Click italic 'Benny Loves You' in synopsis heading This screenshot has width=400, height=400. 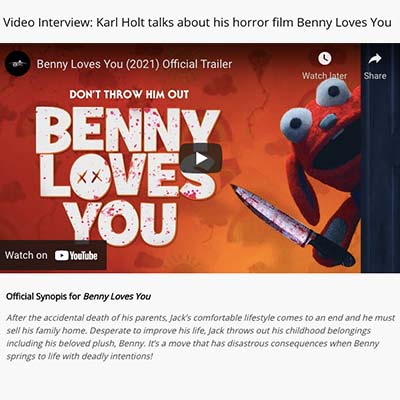tap(117, 296)
